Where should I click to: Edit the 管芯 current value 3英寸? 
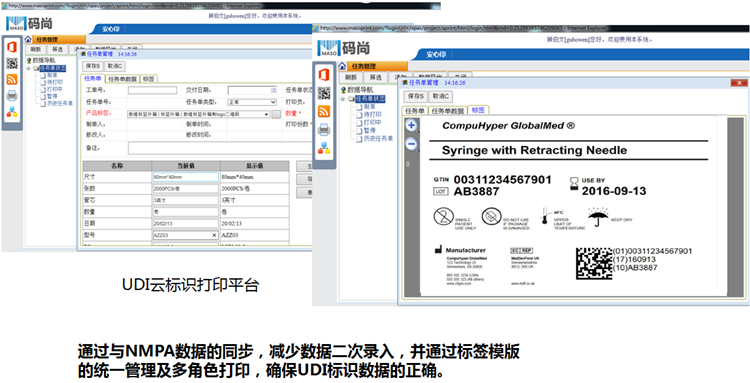[x=186, y=200]
